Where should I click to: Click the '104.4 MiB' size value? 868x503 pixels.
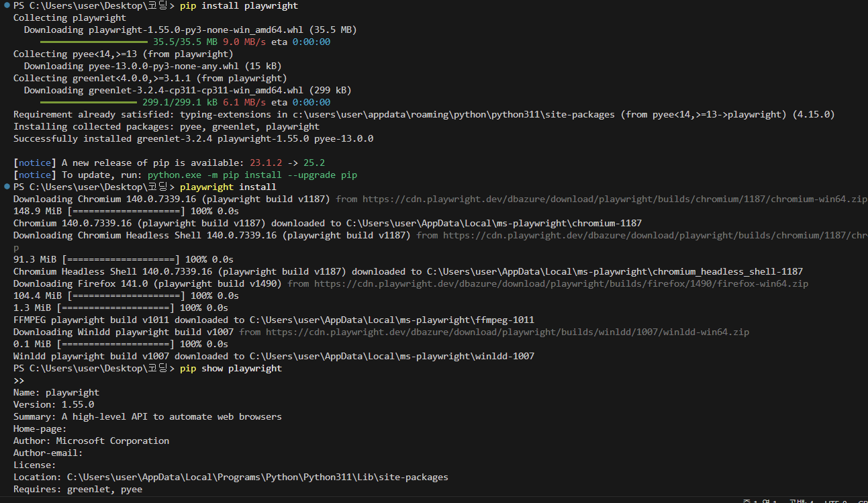click(38, 295)
